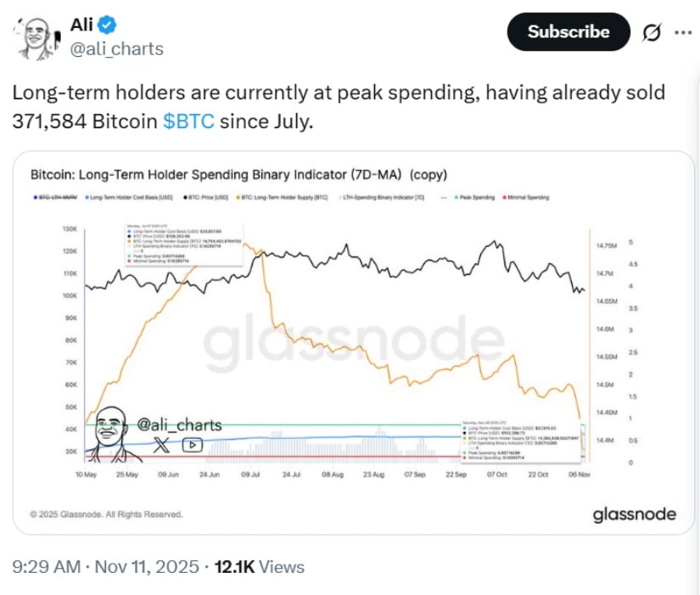Open the $BTC cashtag link
This screenshot has width=700, height=595.
(x=188, y=121)
